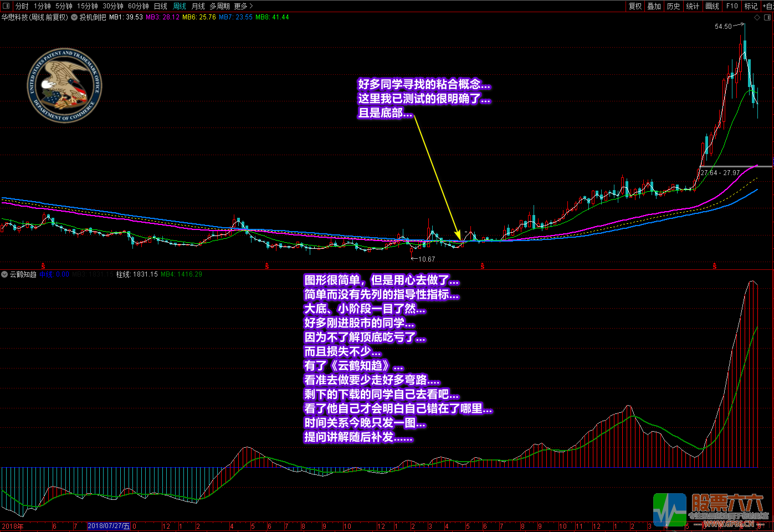Add stock with +自选 button

[768, 6]
